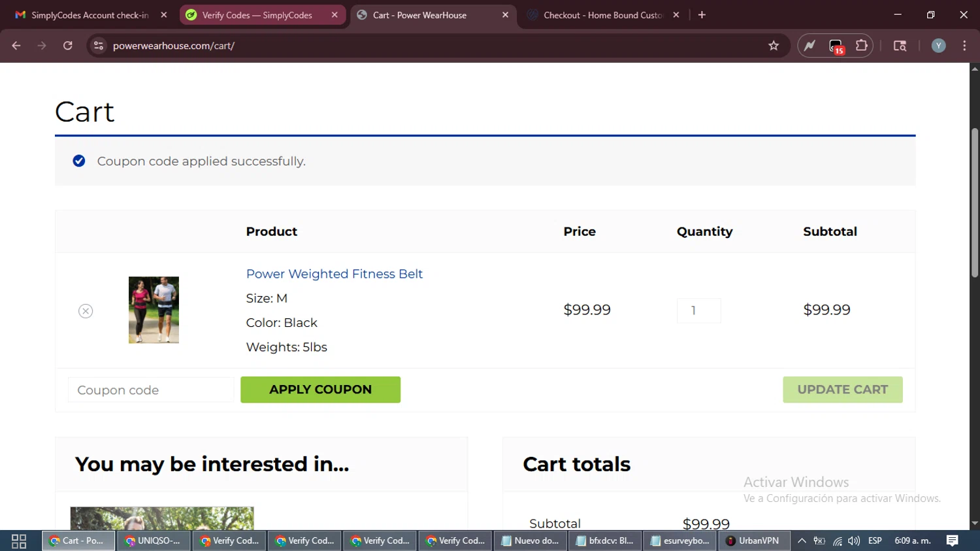Click the first toolbar extension icon
The height and width of the screenshot is (551, 980).
(810, 46)
